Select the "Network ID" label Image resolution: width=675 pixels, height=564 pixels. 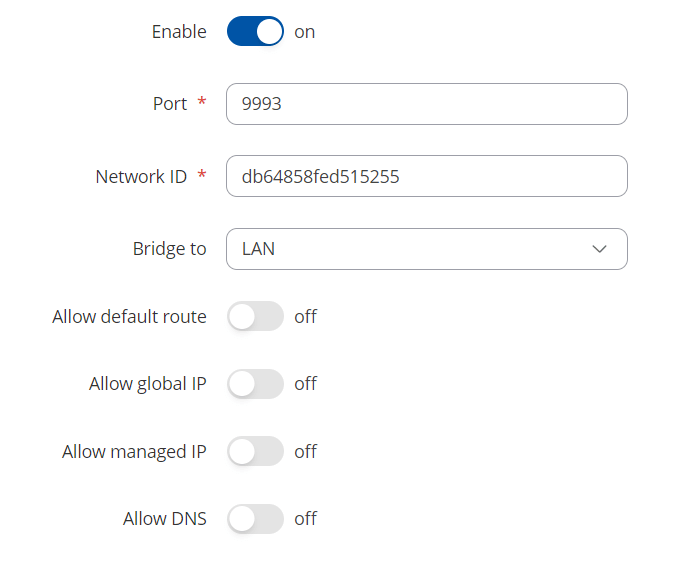point(141,177)
